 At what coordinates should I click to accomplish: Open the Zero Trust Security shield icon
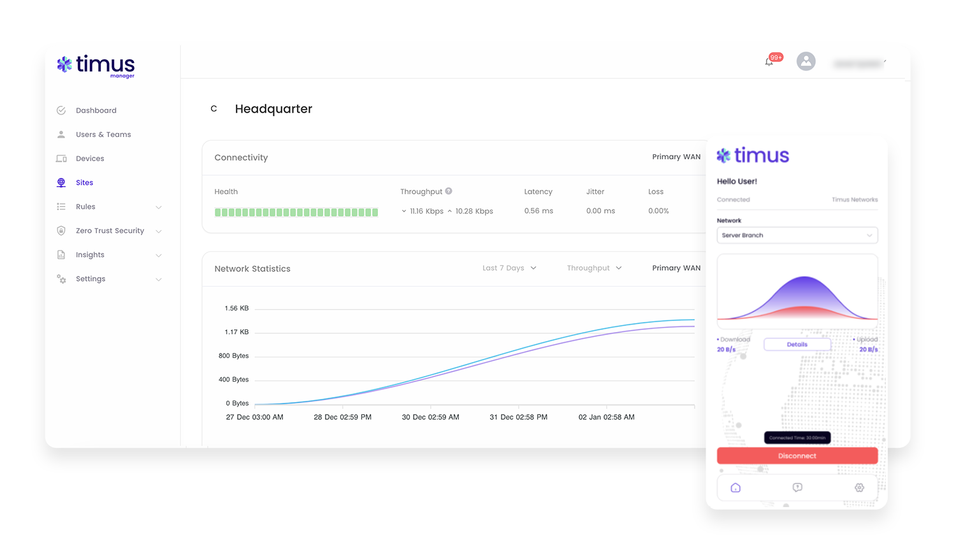(x=61, y=231)
